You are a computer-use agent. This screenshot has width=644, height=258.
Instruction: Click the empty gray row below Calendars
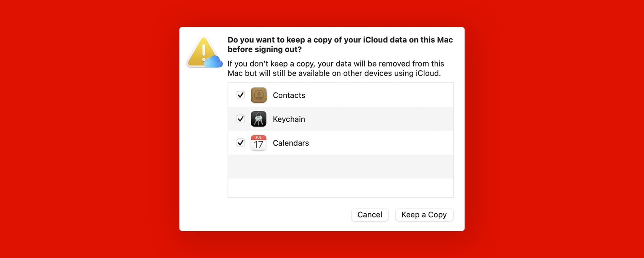point(340,167)
